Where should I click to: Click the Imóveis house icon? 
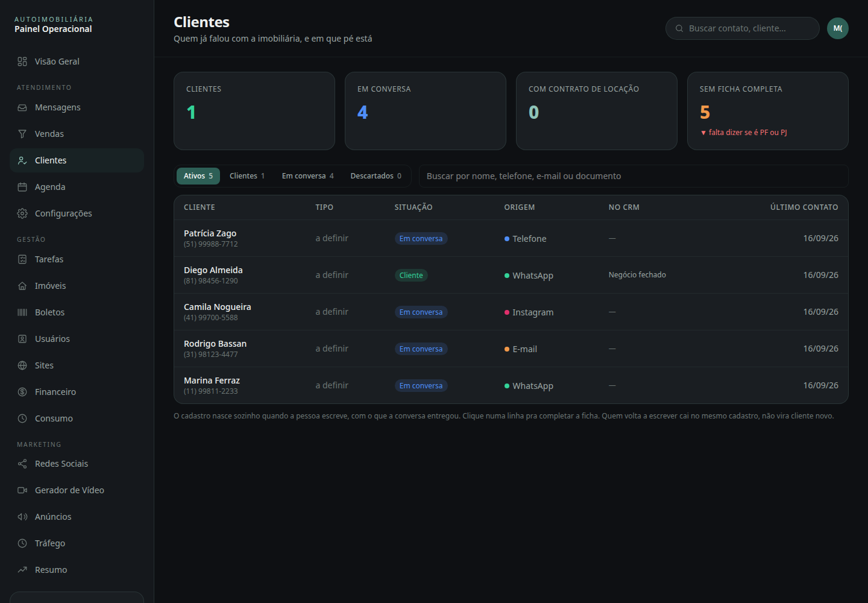pos(22,286)
